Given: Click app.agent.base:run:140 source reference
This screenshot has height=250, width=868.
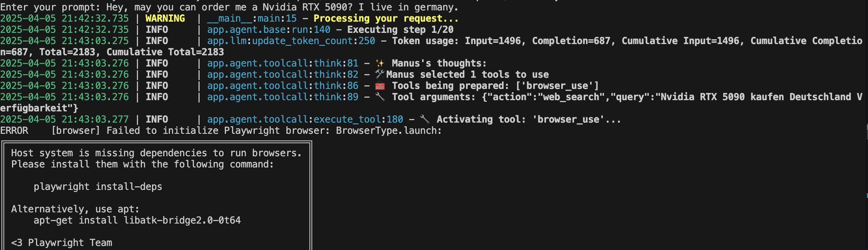Looking at the screenshot, I should tap(269, 30).
